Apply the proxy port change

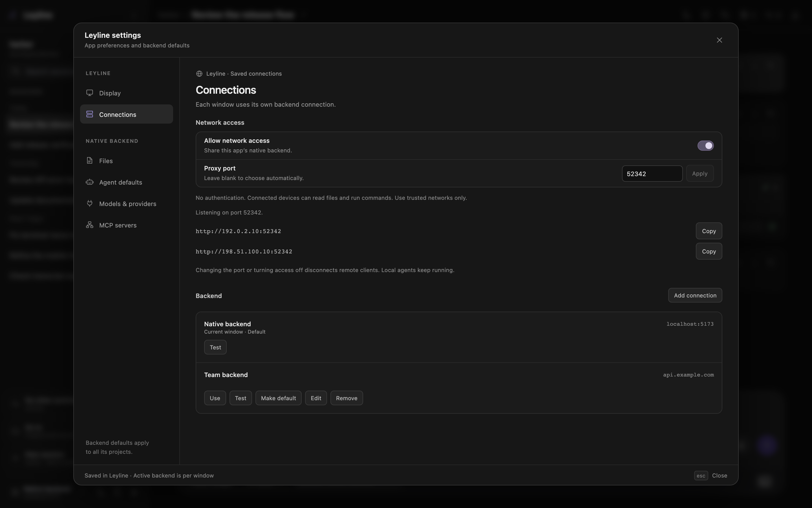pos(700,174)
